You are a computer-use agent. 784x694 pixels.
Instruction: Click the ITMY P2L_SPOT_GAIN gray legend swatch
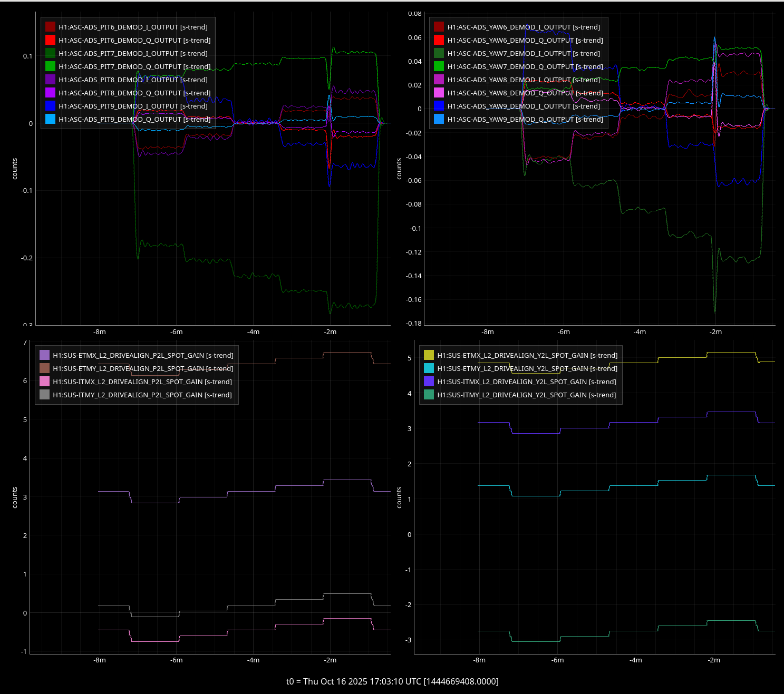pos(44,395)
